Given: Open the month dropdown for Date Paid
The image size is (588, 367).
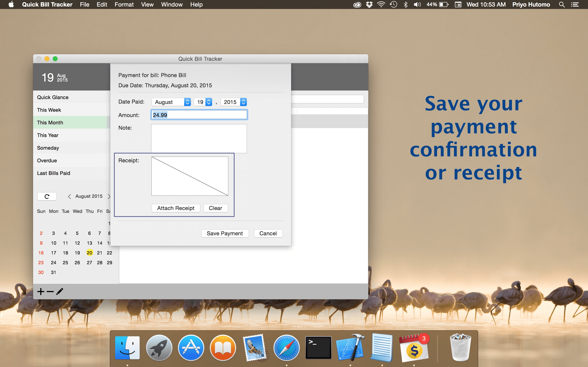Looking at the screenshot, I should 171,102.
